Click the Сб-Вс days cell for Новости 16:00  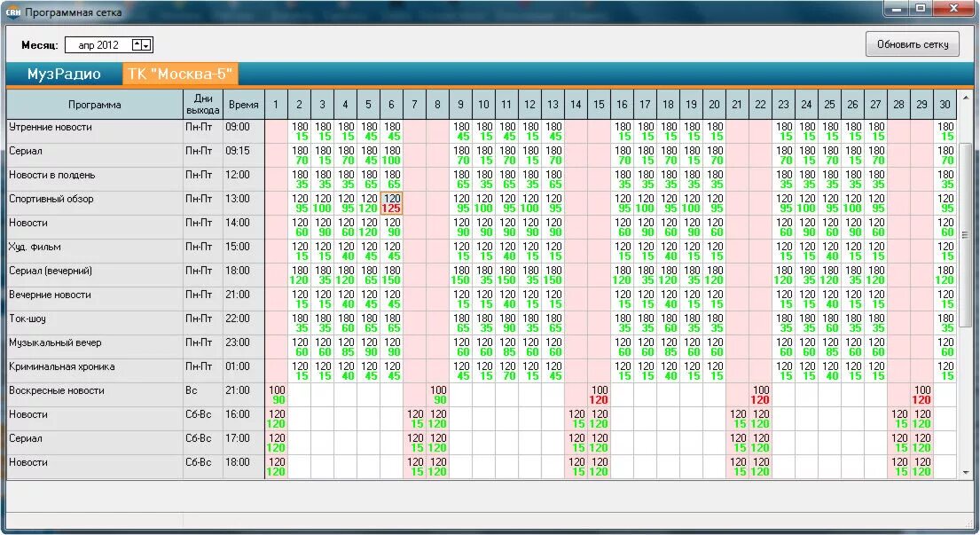(x=202, y=419)
